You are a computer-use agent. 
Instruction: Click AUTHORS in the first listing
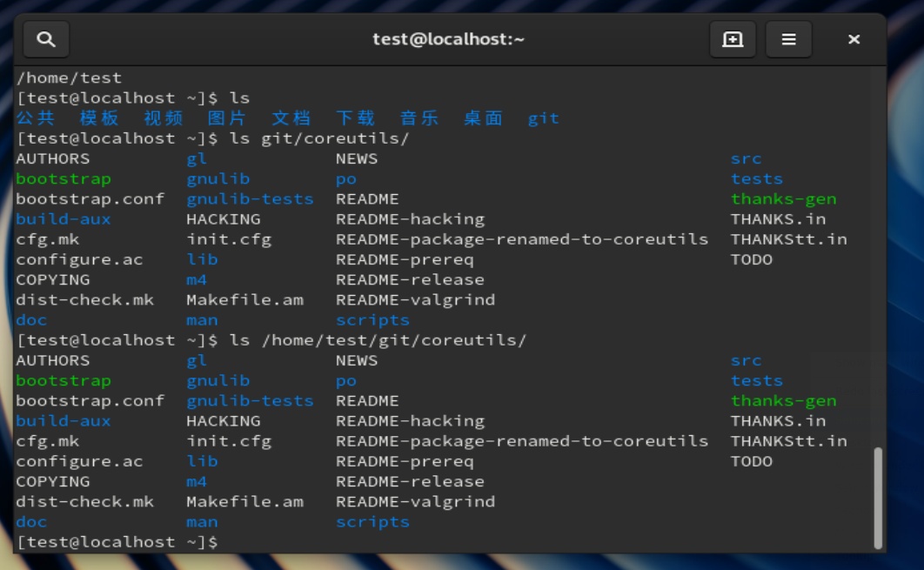[53, 158]
